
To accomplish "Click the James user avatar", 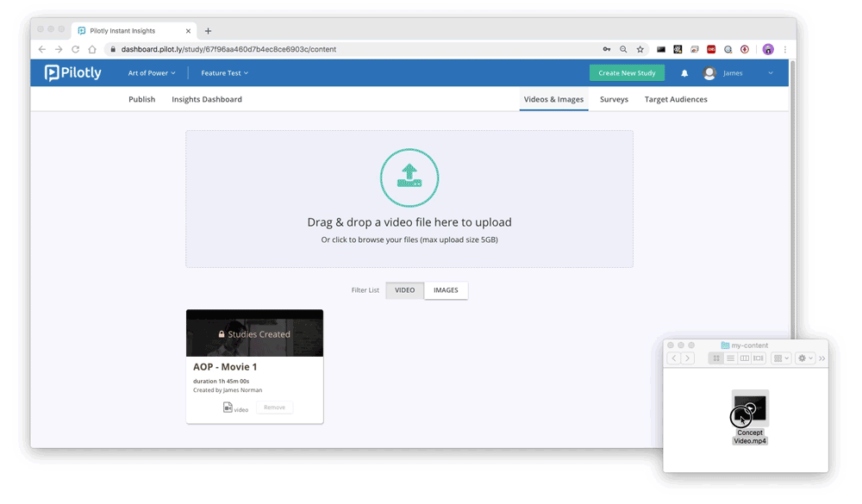I will 709,73.
